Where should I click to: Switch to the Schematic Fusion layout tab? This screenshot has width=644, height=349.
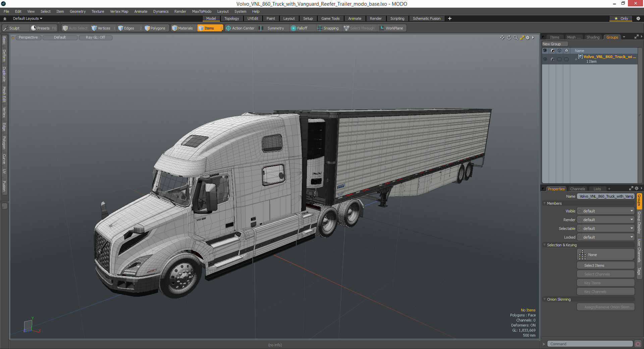tap(427, 18)
